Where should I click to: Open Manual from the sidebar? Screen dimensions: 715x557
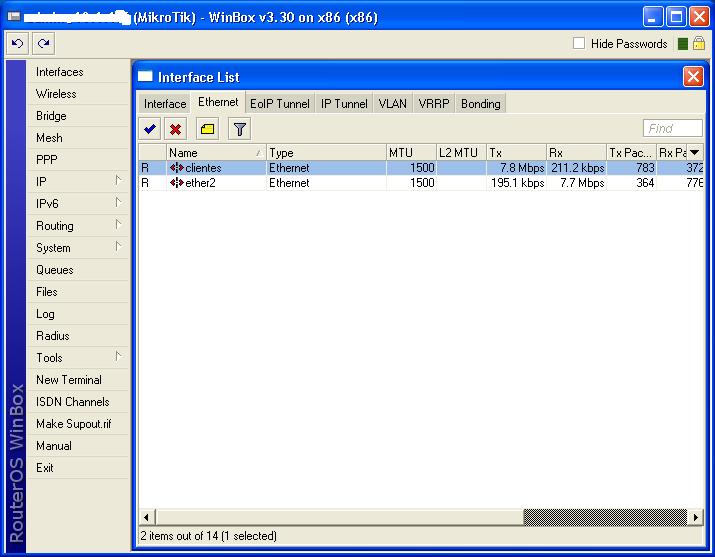click(x=78, y=446)
